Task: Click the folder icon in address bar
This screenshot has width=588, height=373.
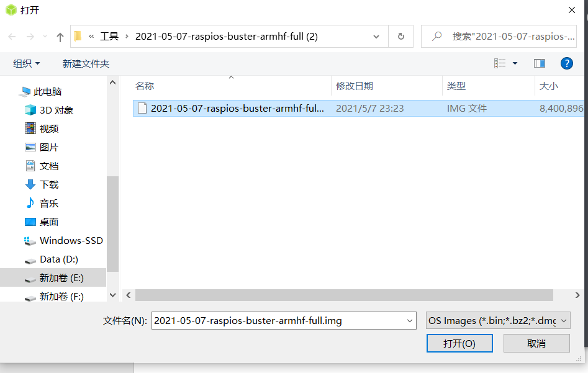Action: coord(78,37)
